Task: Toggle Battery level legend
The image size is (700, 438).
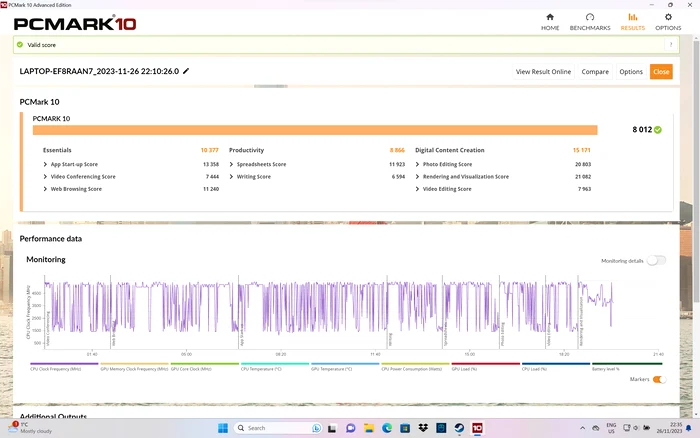Action: pos(626,367)
